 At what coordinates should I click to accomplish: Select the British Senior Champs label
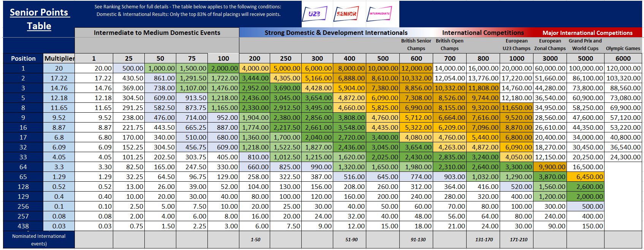click(x=416, y=44)
